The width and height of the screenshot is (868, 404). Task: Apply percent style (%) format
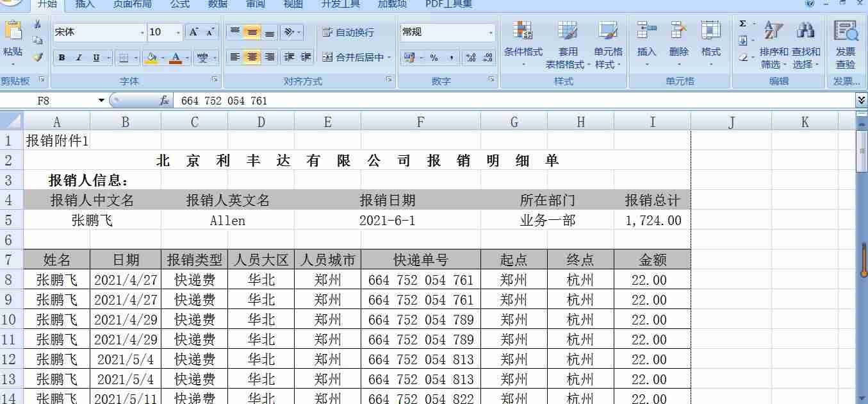tap(434, 58)
